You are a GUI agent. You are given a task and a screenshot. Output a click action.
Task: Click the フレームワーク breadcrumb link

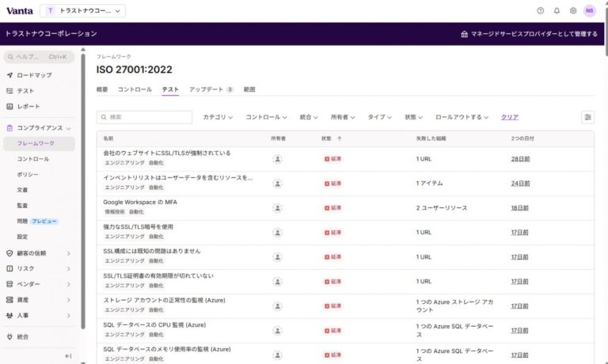point(114,57)
